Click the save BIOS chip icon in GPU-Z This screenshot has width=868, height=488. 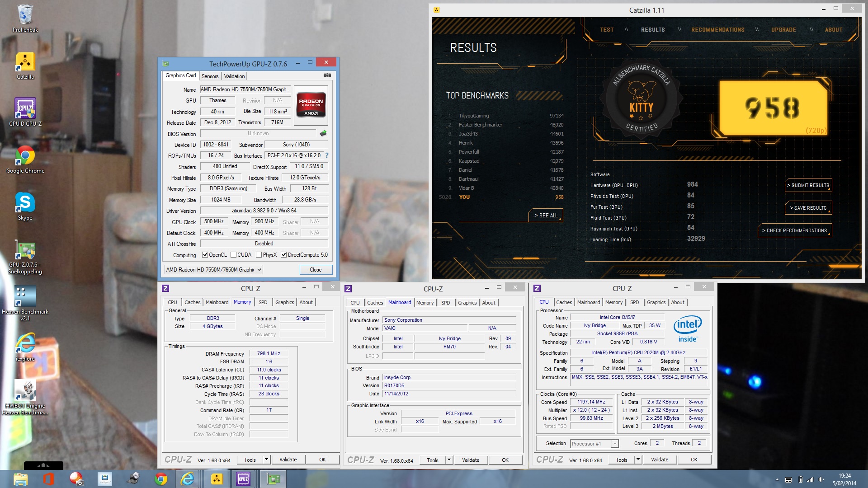(323, 133)
